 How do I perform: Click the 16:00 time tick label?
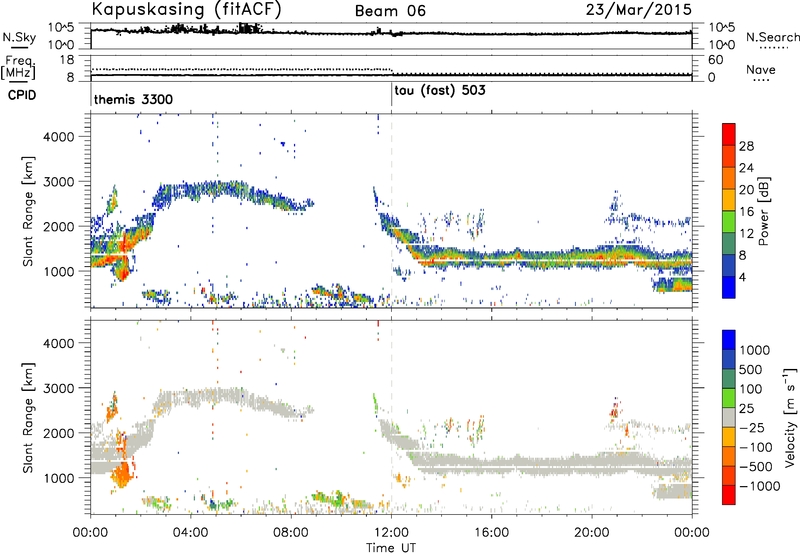pyautogui.click(x=491, y=533)
